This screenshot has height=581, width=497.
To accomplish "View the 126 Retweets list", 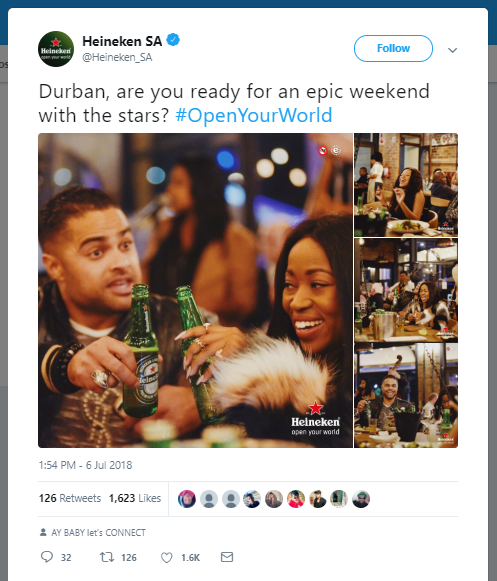I will (x=70, y=498).
